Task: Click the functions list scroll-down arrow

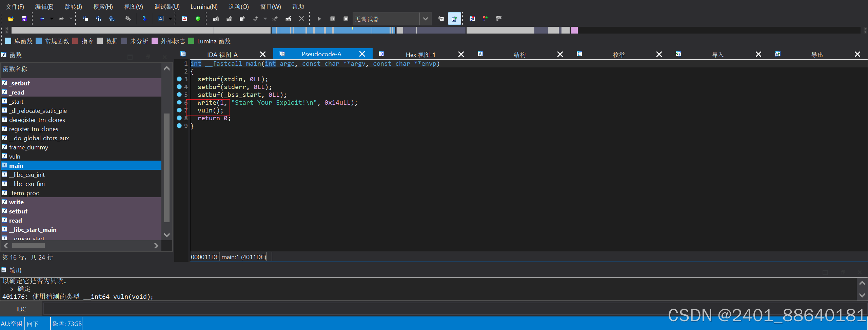Action: pos(167,235)
